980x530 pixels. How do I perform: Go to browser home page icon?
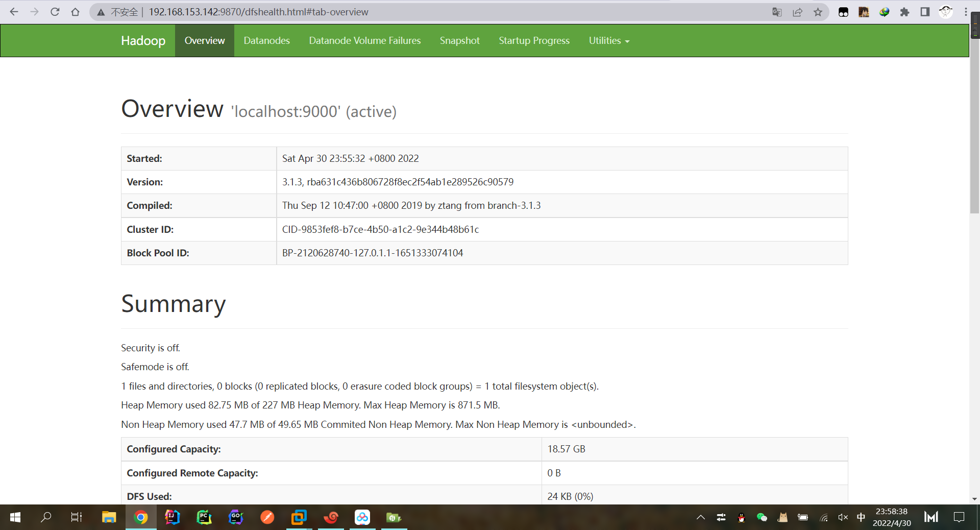pyautogui.click(x=75, y=12)
